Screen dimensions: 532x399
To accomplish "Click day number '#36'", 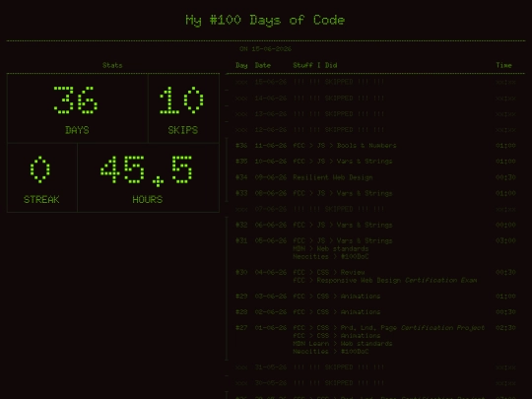I will click(x=241, y=146).
